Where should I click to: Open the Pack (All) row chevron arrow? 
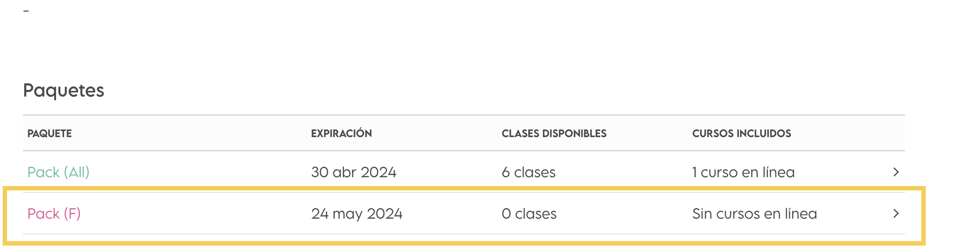(896, 172)
